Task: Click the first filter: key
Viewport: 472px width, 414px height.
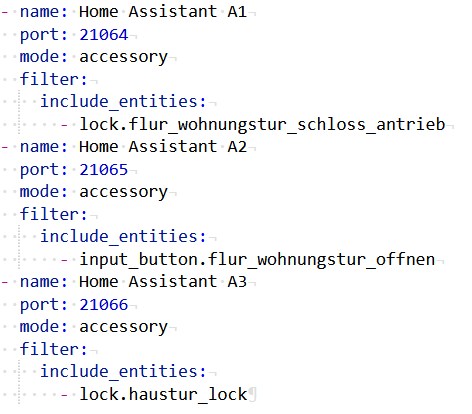Action: [53, 79]
